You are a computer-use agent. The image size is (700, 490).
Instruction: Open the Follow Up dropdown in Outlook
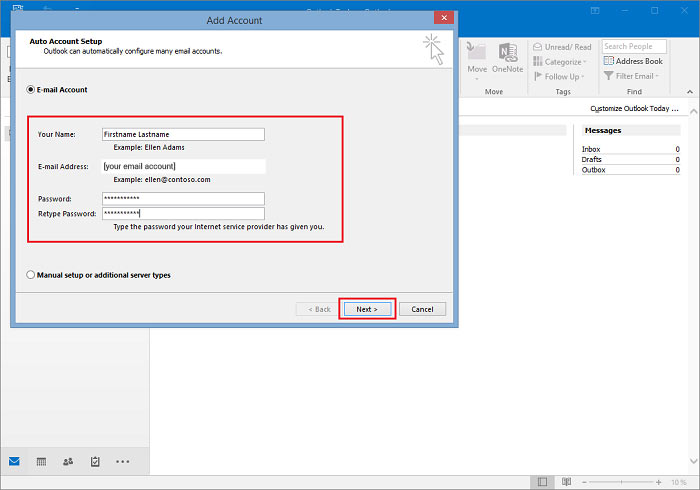point(559,77)
